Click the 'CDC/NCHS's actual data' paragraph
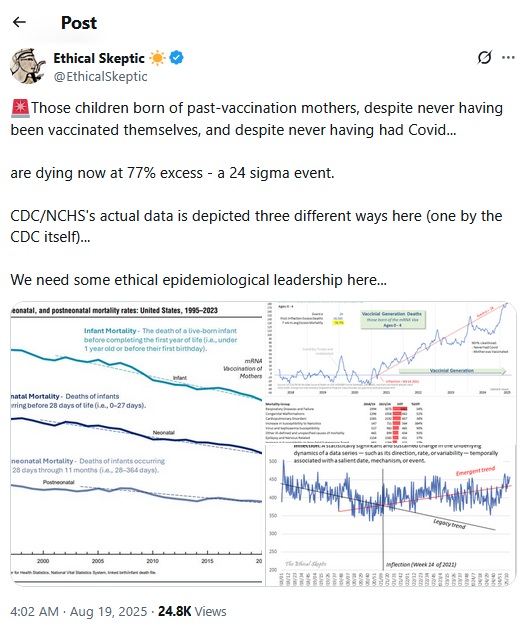 tap(256, 227)
